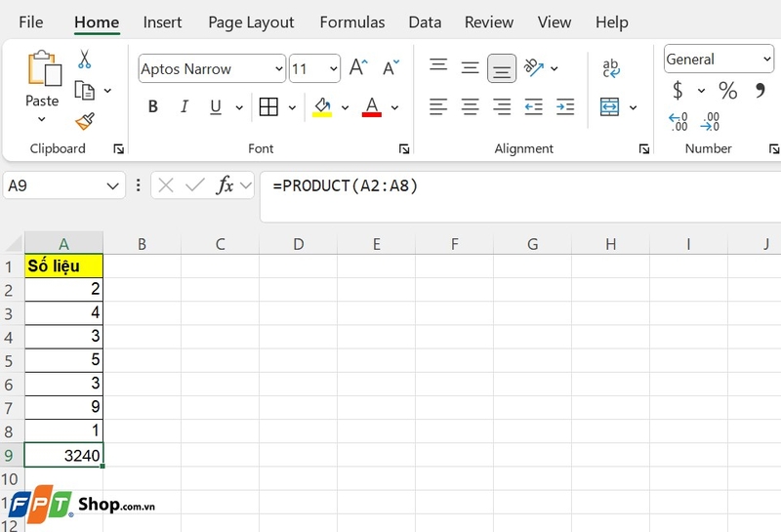Click the Top Align icon
Image resolution: width=781 pixels, height=532 pixels.
click(x=438, y=66)
